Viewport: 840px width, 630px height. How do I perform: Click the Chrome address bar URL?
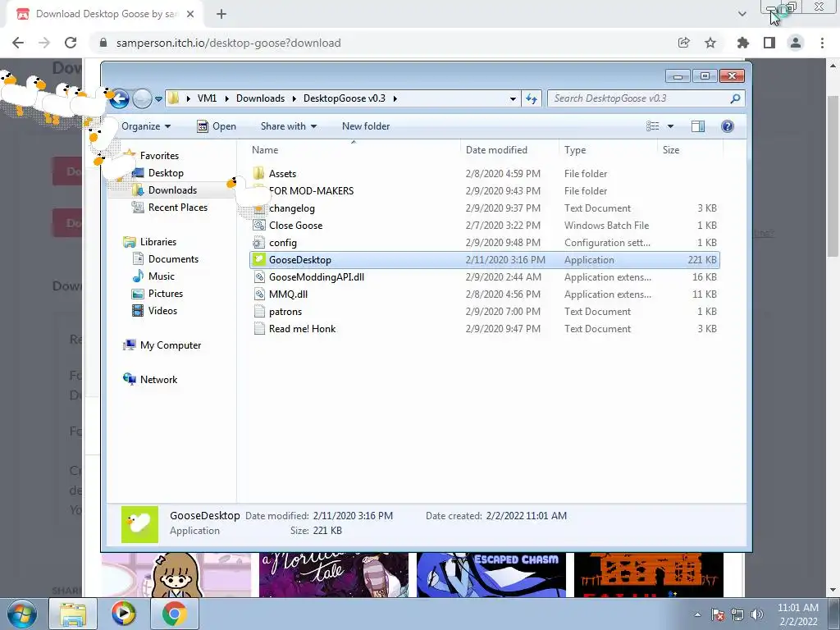click(228, 43)
